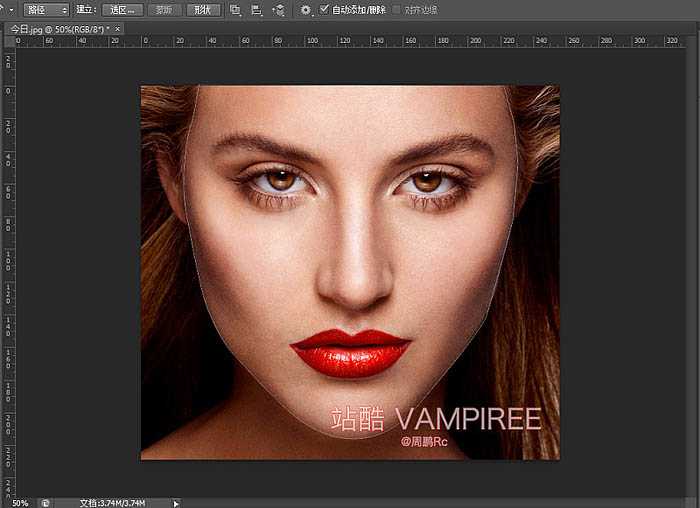Click the path alignment icon
700x508 pixels.
pyautogui.click(x=257, y=9)
